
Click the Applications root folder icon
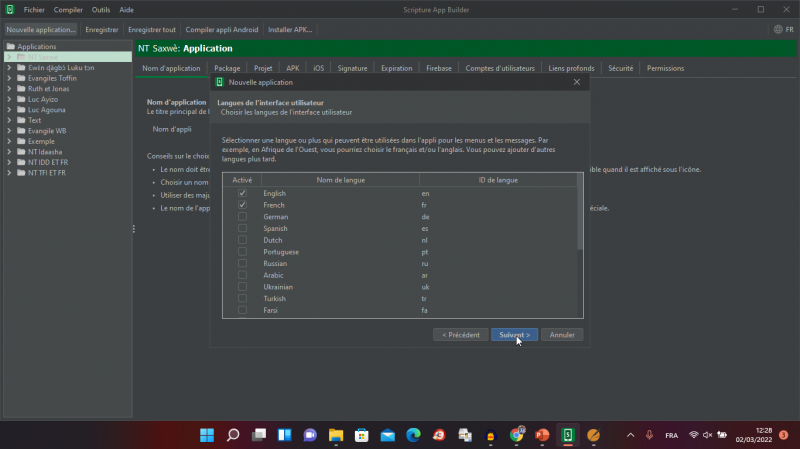click(x=10, y=47)
